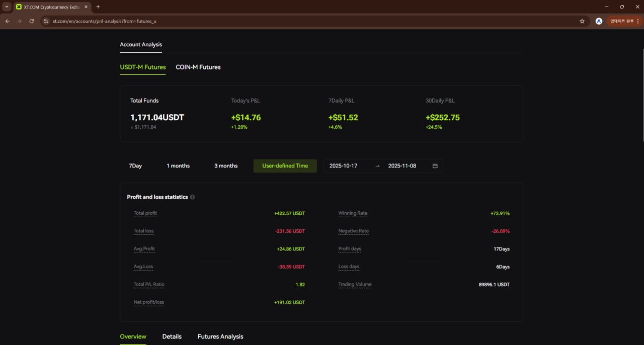Click the +73.91% winning rate value
644x345 pixels.
(500, 213)
